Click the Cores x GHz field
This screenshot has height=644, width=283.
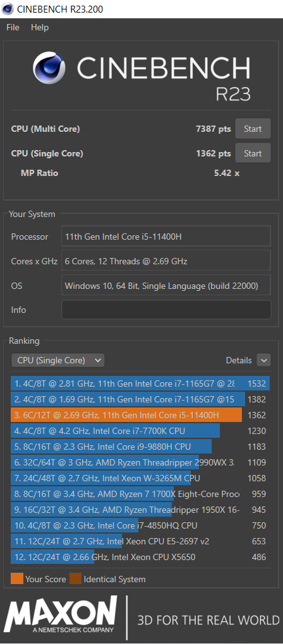pyautogui.click(x=166, y=261)
